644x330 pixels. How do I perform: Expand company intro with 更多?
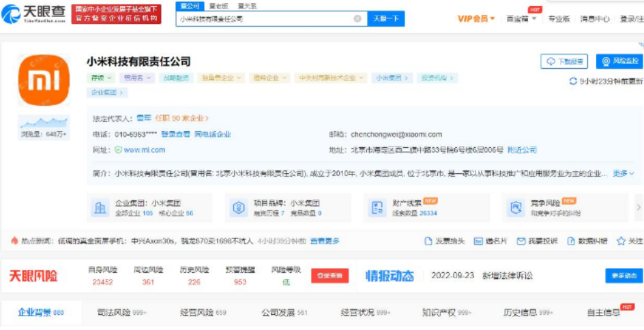pos(619,174)
